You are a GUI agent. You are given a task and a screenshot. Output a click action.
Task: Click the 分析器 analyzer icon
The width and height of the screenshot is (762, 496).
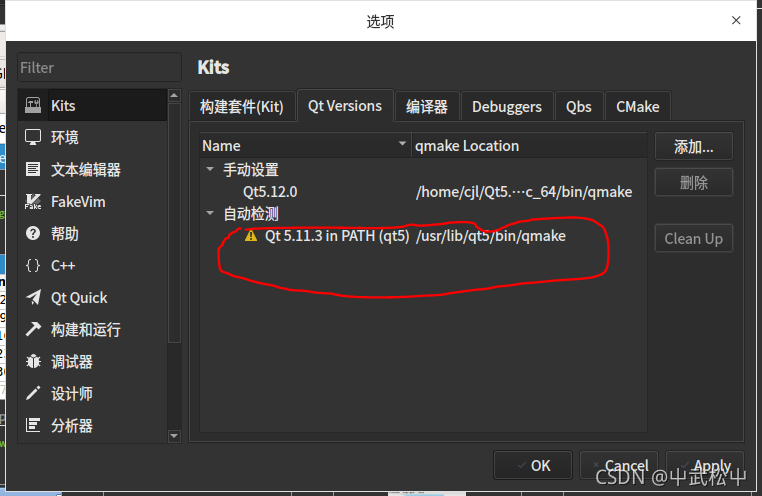click(33, 426)
